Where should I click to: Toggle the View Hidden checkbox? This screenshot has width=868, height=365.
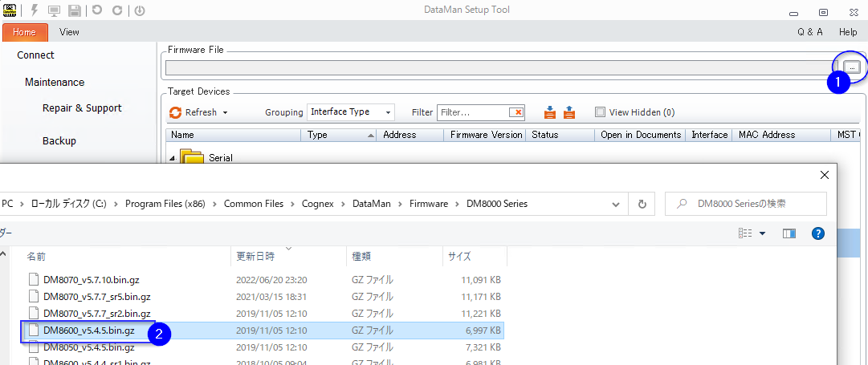[x=600, y=112]
